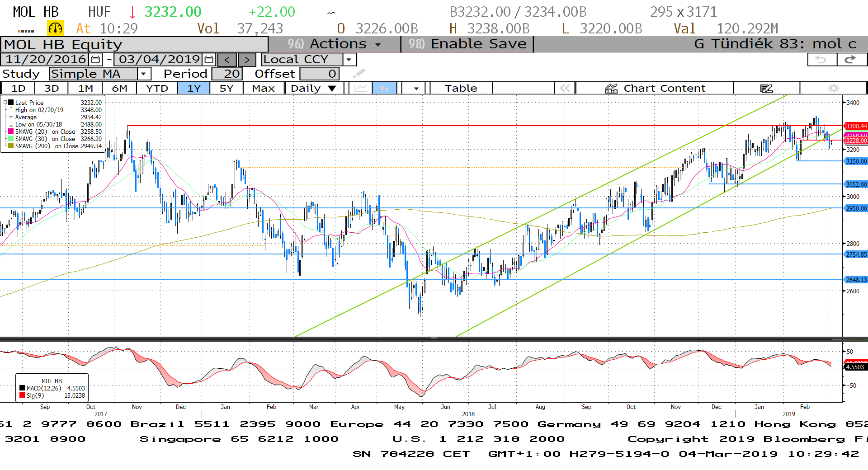
Task: Collapse the Last Price legend tree
Action: coord(5,103)
